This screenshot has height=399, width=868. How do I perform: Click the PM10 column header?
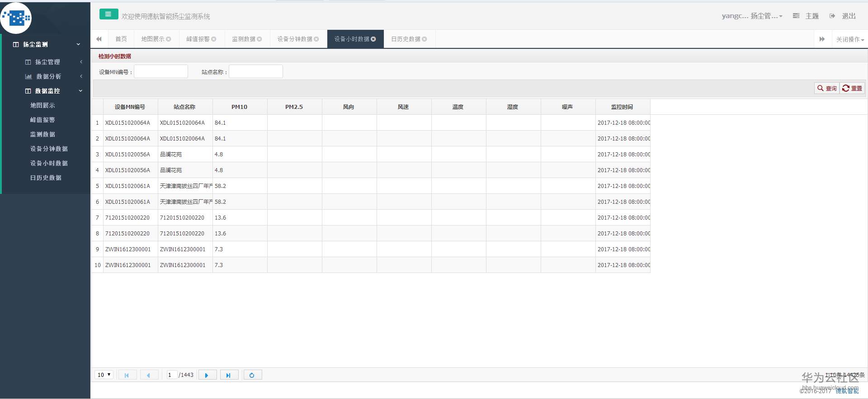pyautogui.click(x=240, y=107)
